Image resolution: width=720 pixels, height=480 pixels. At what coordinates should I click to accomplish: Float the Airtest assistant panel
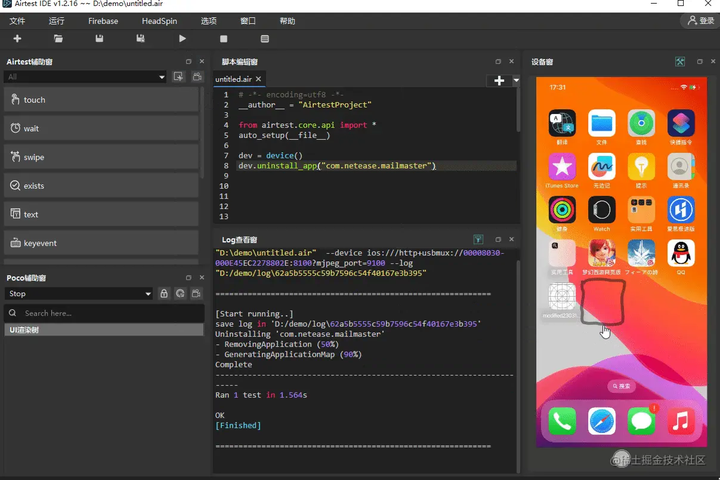[188, 62]
